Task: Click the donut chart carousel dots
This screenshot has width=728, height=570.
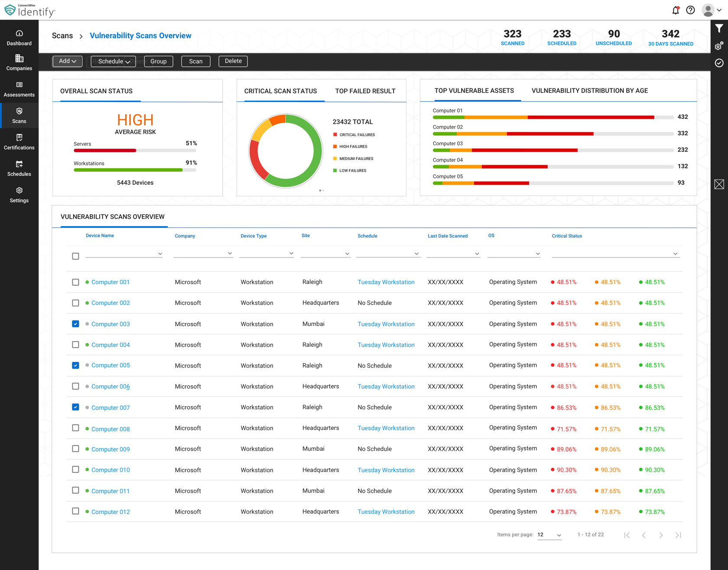Action: tap(322, 190)
